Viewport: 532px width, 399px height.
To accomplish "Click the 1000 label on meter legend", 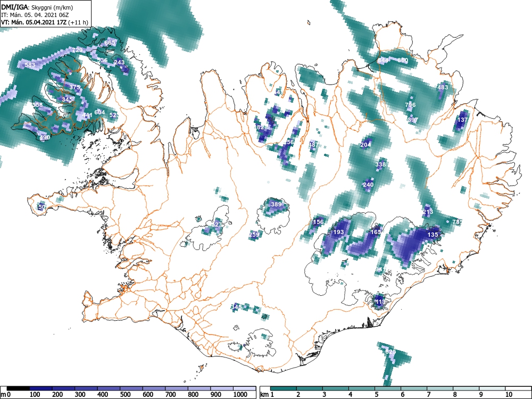I will 240,395.
